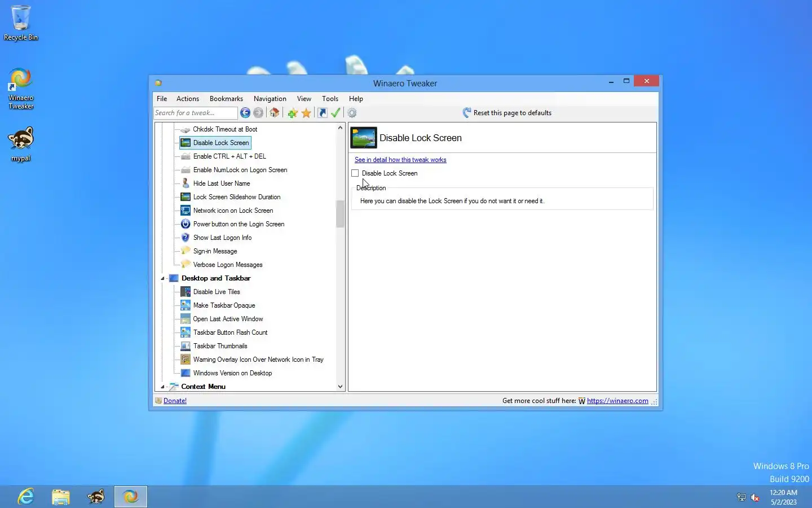Open Mypal raccoon icon on taskbar
The width and height of the screenshot is (812, 508).
pos(96,497)
